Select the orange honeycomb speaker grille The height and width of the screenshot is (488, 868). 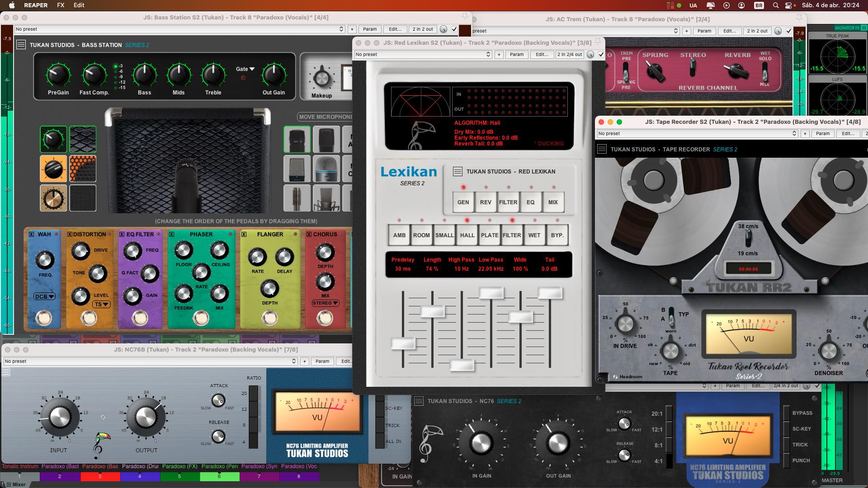[x=83, y=169]
